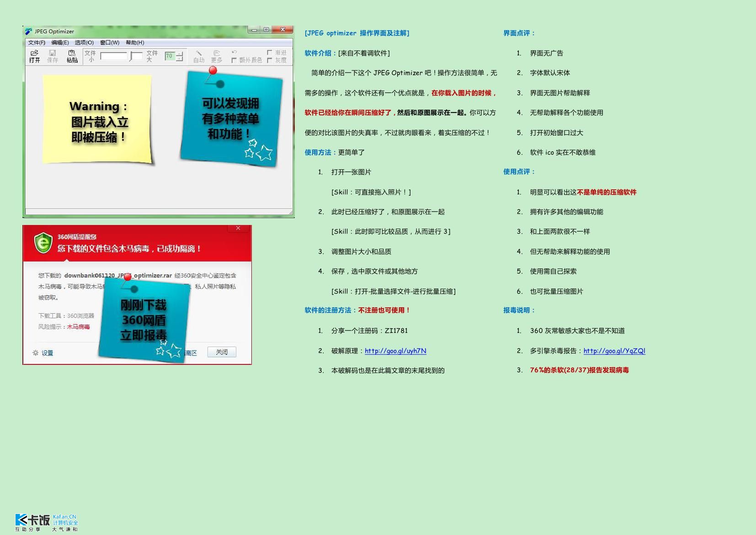The image size is (756, 535).
Task: Click the 报毒说明 heading
Action: [x=519, y=310]
